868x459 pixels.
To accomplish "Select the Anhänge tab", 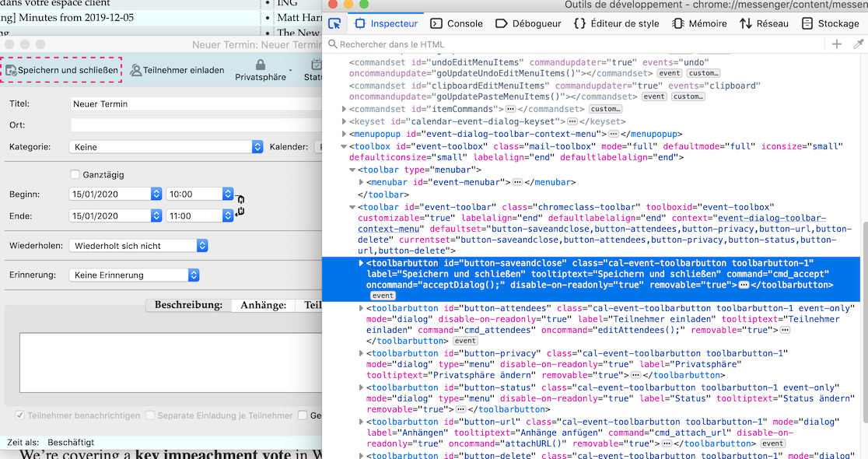I will tap(262, 305).
